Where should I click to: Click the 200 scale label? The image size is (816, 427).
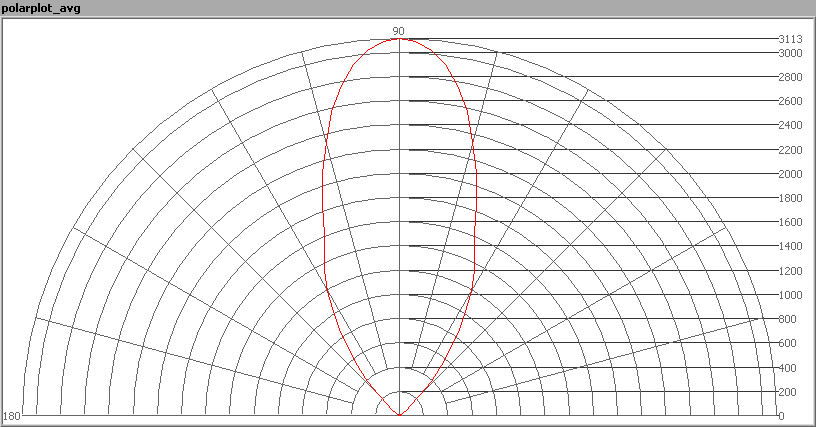[788, 392]
